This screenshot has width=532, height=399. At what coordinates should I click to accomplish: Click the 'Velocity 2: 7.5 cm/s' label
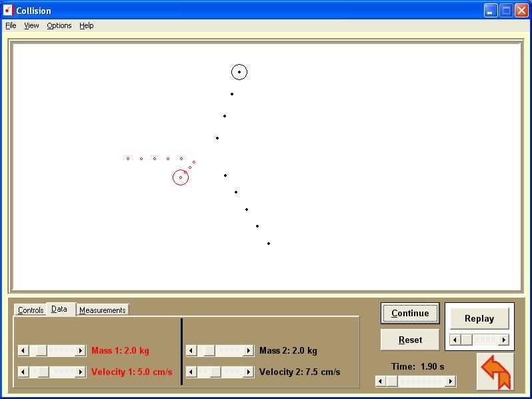[x=299, y=372]
